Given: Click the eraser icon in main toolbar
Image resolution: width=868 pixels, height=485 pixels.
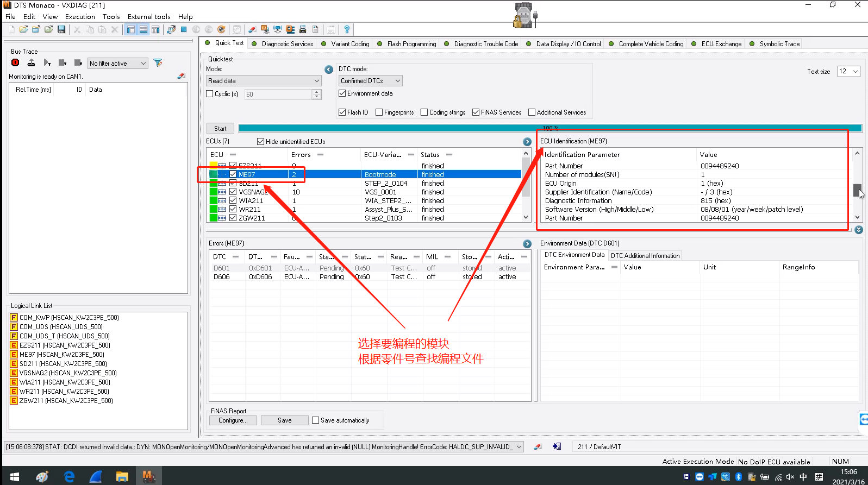Looking at the screenshot, I should tap(252, 29).
